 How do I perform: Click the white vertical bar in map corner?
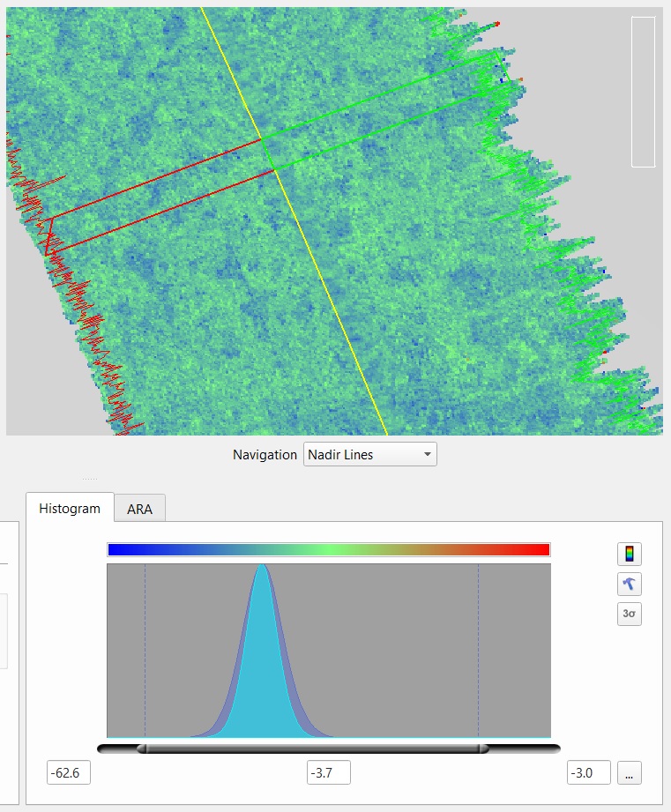(643, 92)
